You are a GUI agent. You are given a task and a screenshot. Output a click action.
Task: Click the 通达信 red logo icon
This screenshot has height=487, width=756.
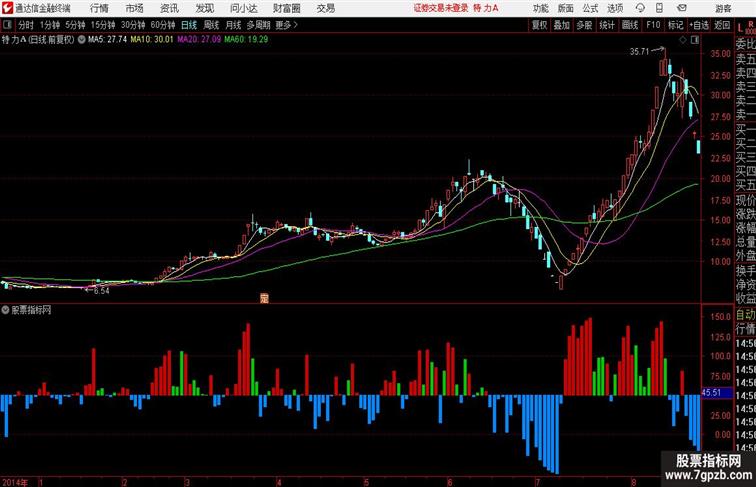(7, 8)
